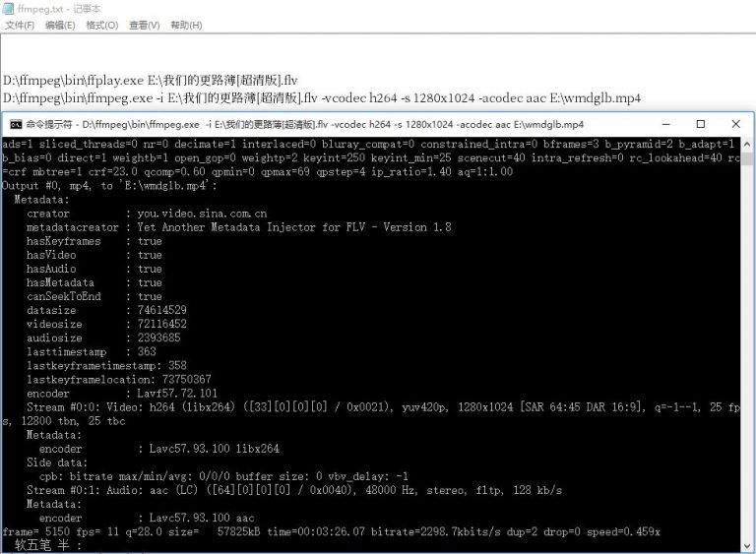Click the hasKeyframes : true line
The image size is (756, 554).
tap(94, 241)
